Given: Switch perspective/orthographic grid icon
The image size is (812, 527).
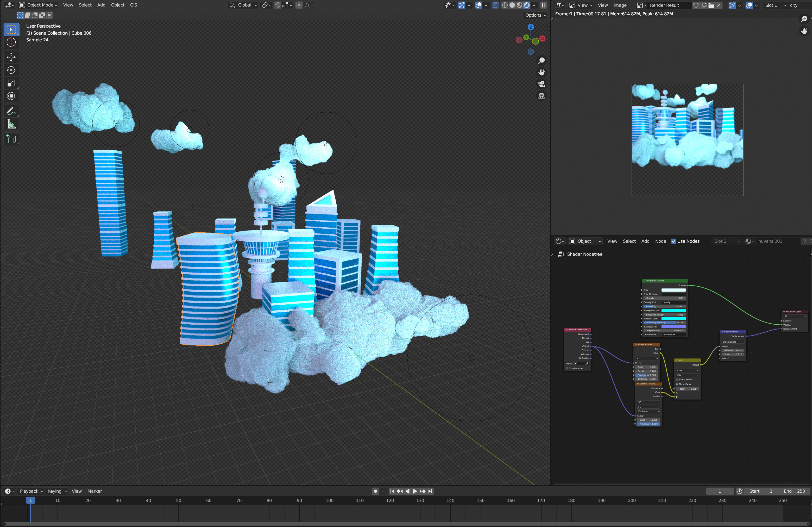Looking at the screenshot, I should point(542,96).
